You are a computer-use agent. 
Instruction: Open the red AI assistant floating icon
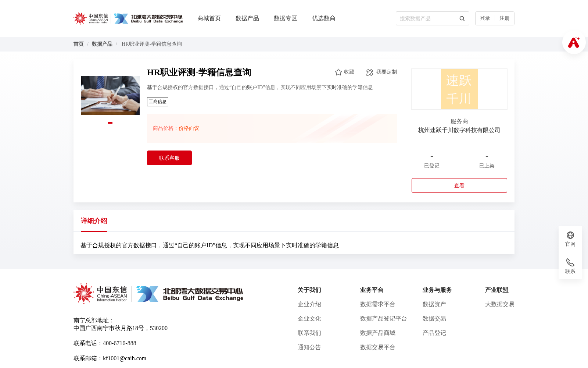click(574, 42)
